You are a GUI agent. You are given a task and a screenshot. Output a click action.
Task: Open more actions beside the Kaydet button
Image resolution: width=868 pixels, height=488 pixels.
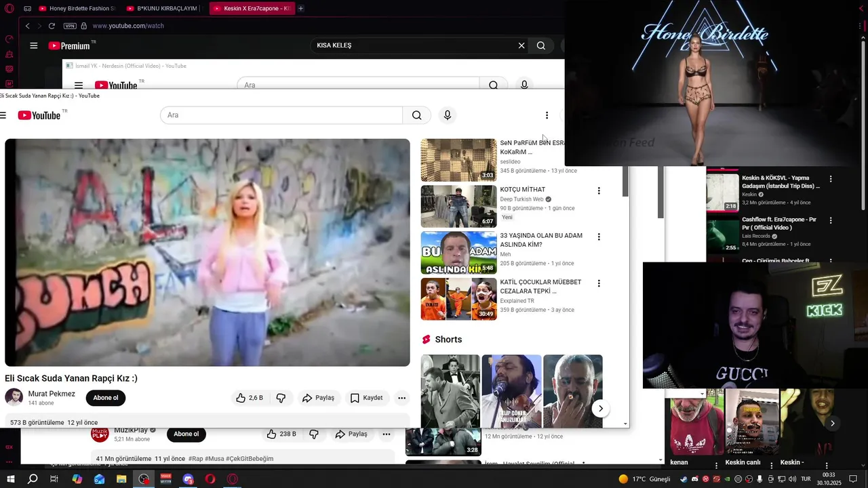coord(401,398)
